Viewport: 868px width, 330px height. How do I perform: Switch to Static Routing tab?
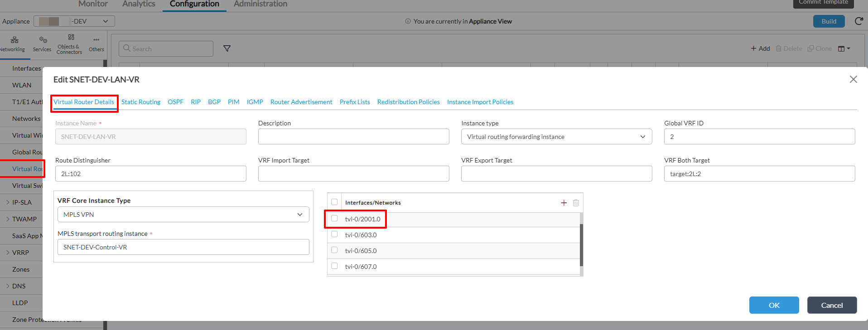(141, 102)
